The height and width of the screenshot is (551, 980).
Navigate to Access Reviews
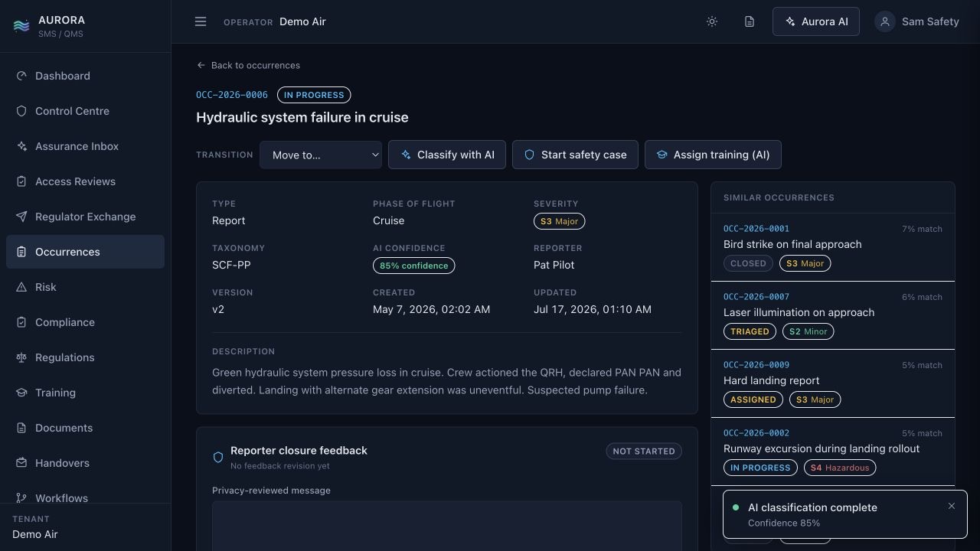[x=85, y=181]
